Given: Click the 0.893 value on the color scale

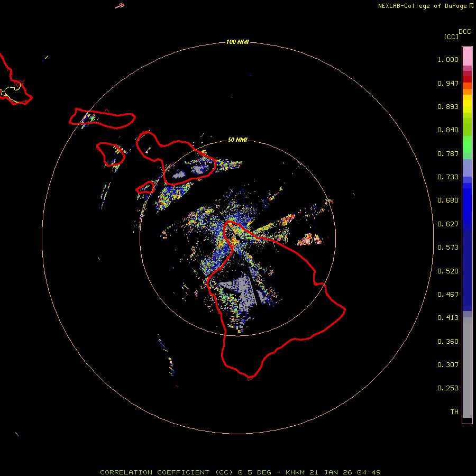Looking at the screenshot, I should [x=448, y=106].
